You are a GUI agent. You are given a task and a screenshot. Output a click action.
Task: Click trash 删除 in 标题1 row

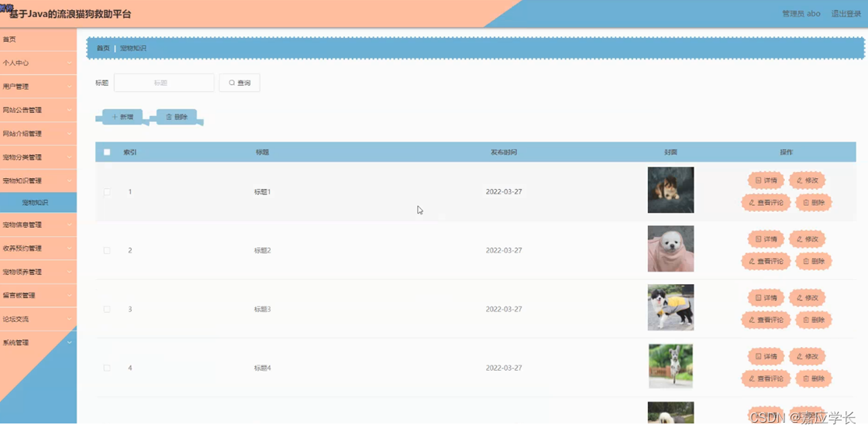coord(814,202)
